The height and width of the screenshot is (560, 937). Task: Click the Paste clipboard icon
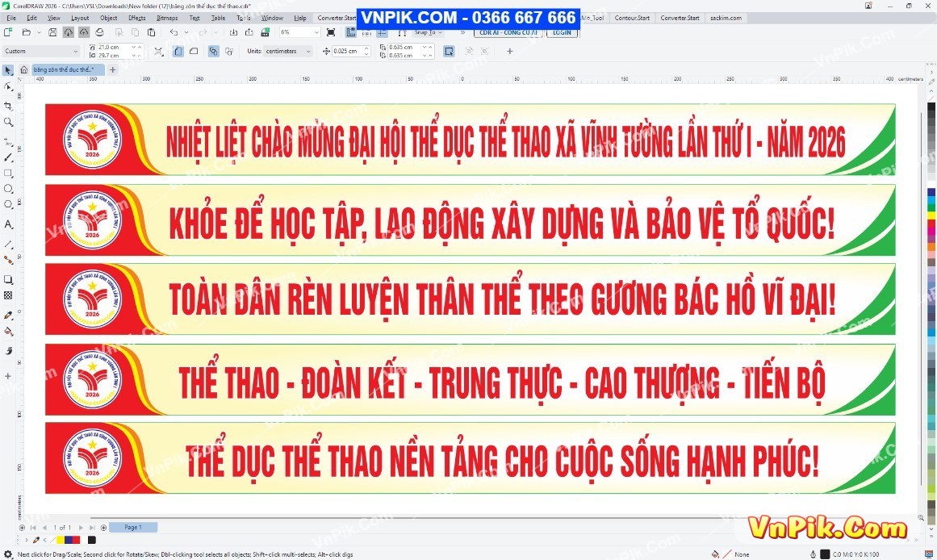click(151, 32)
